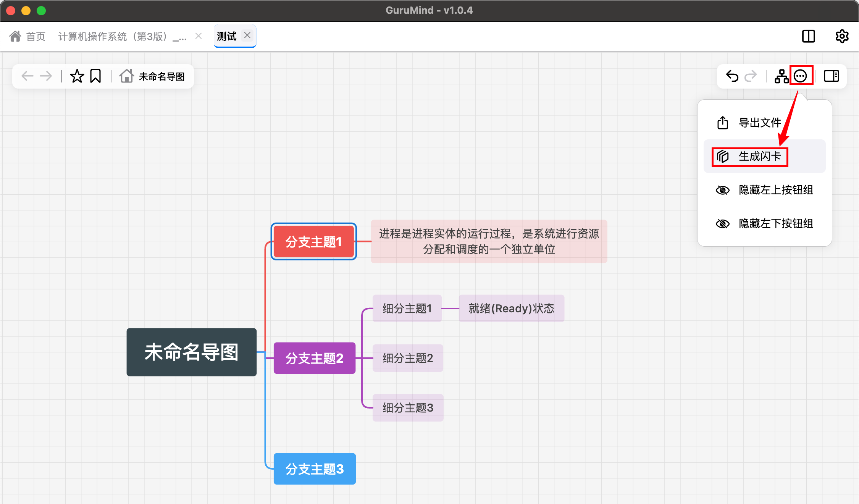Click the bookmark icon in toolbar
This screenshot has width=859, height=504.
click(x=95, y=76)
